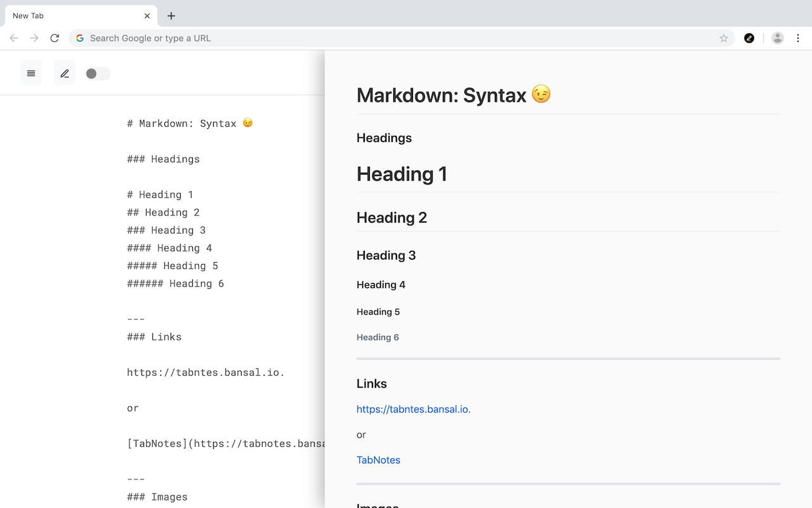Bookmark this page with the star icon
The width and height of the screenshot is (812, 508).
point(724,38)
